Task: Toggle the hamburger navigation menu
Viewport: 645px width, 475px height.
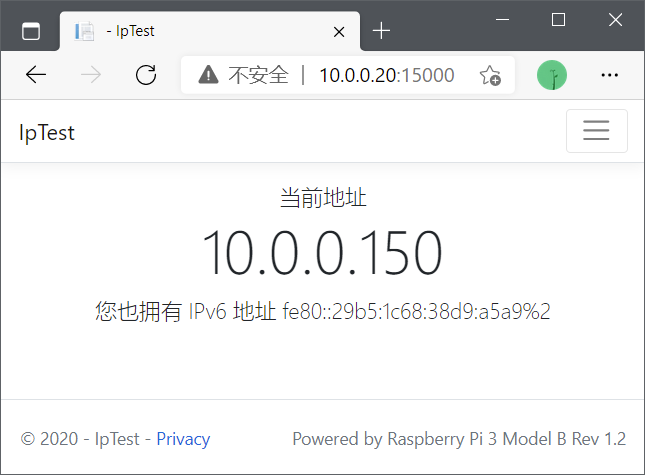Action: point(596,131)
